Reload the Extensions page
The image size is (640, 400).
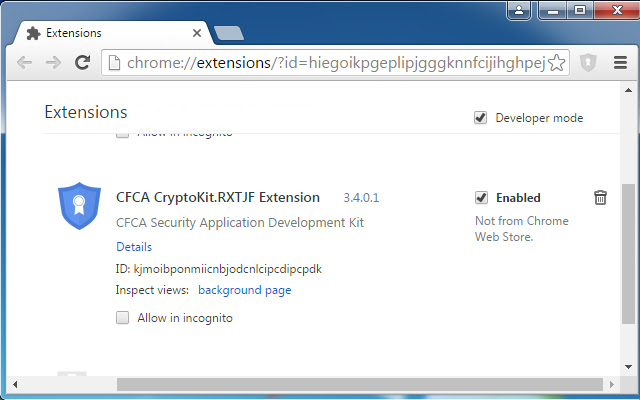(82, 62)
